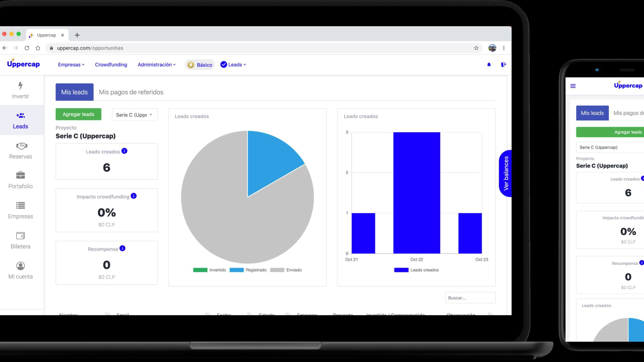Open the Invertir section in sidebar
644x362 pixels.
(x=20, y=90)
